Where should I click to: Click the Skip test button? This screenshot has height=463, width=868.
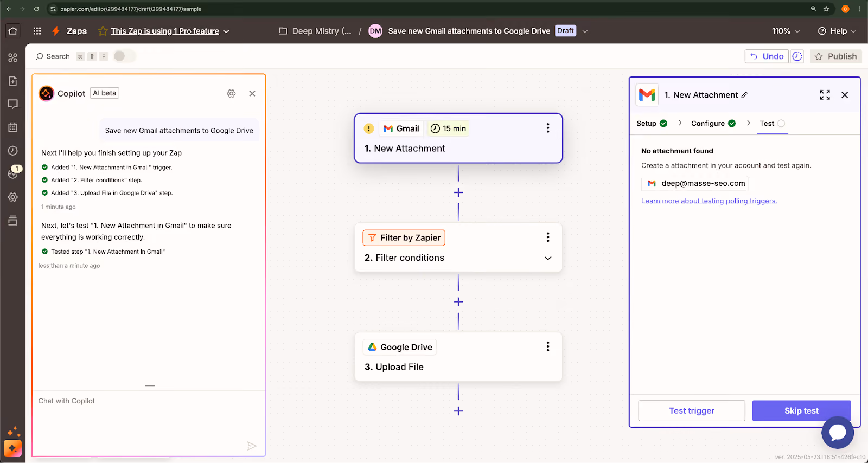(801, 410)
